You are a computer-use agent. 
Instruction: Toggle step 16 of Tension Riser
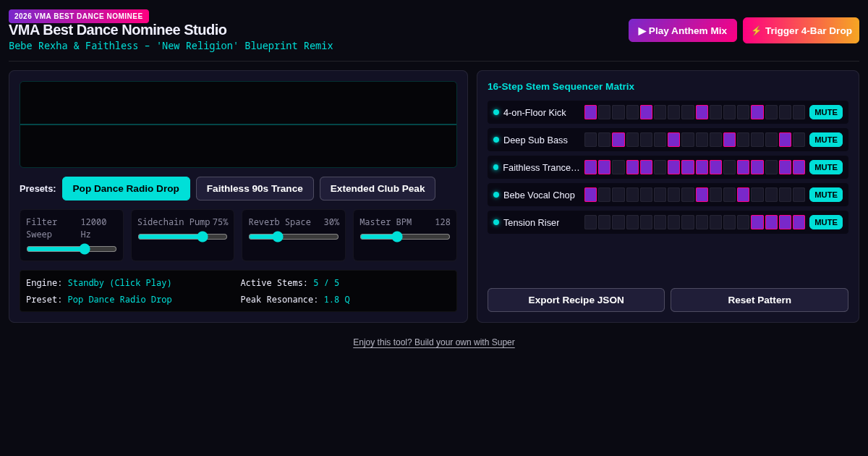tap(799, 222)
